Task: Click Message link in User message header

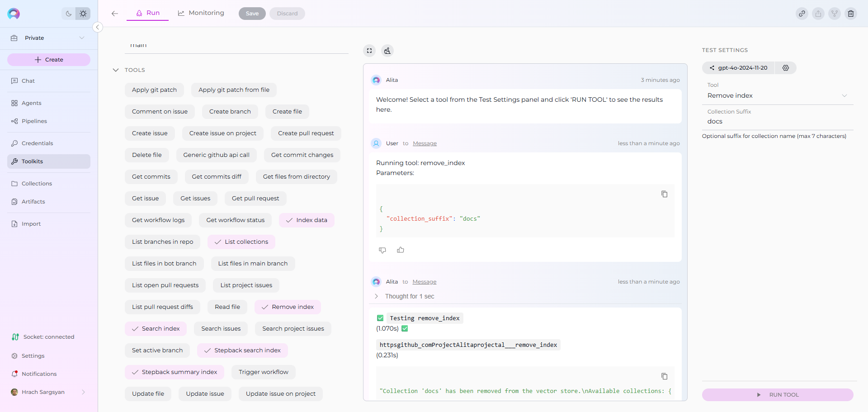Action: (x=425, y=143)
